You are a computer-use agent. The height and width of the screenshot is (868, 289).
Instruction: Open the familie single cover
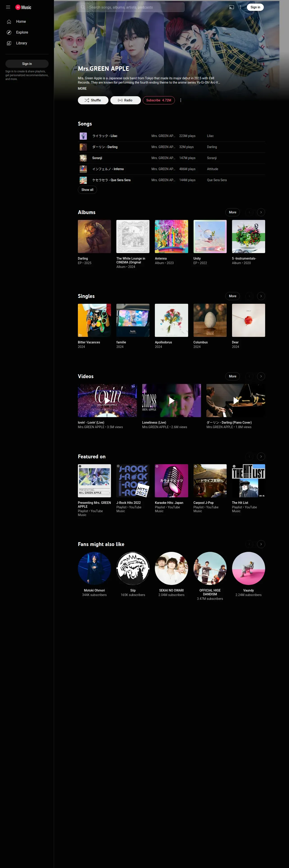tap(133, 320)
